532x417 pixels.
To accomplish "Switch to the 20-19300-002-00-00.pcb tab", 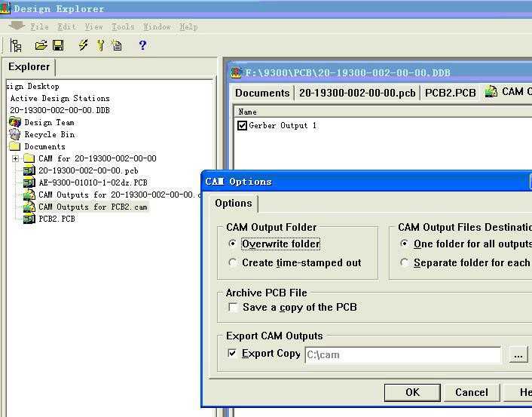I will point(357,93).
